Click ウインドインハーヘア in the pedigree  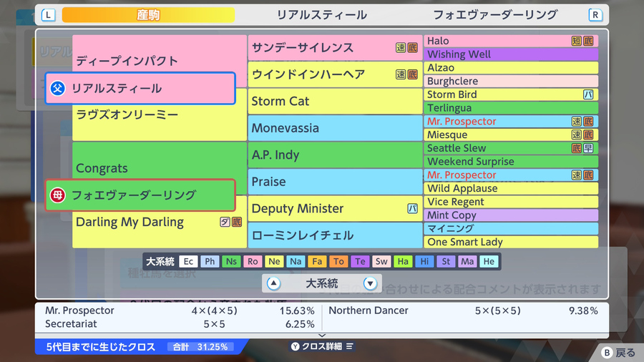335,74
